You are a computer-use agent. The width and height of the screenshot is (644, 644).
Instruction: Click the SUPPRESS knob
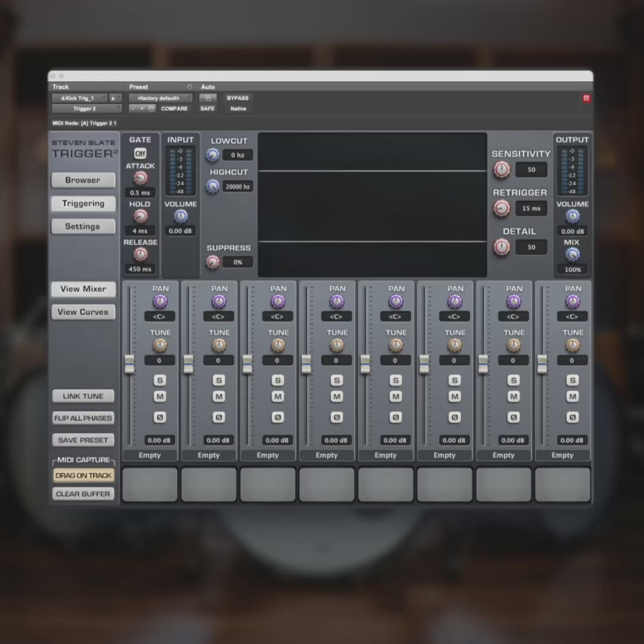tap(212, 262)
